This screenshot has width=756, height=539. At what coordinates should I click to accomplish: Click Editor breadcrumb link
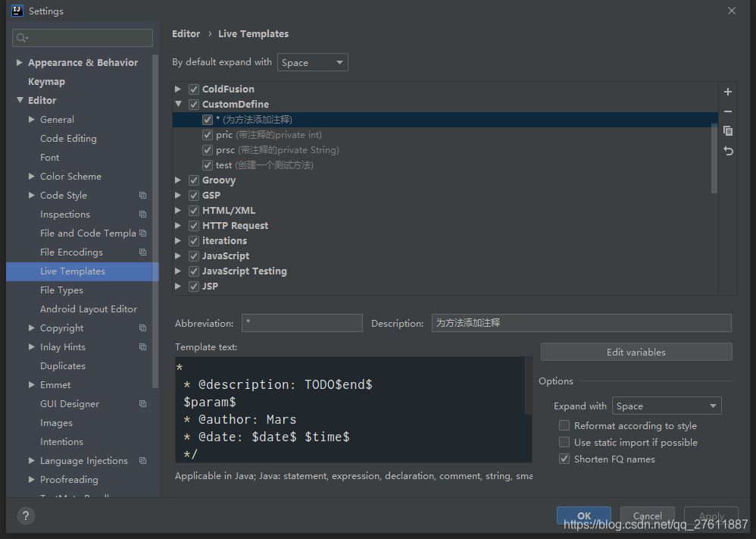pyautogui.click(x=186, y=34)
